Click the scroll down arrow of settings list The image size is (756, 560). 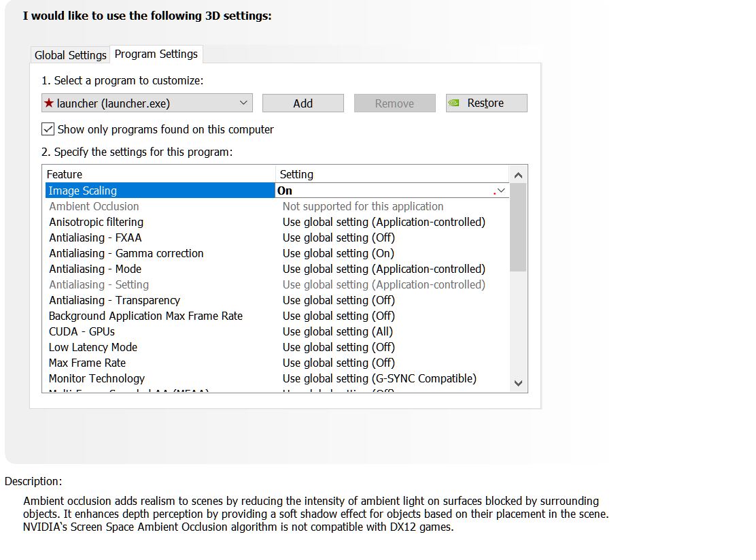click(x=518, y=383)
